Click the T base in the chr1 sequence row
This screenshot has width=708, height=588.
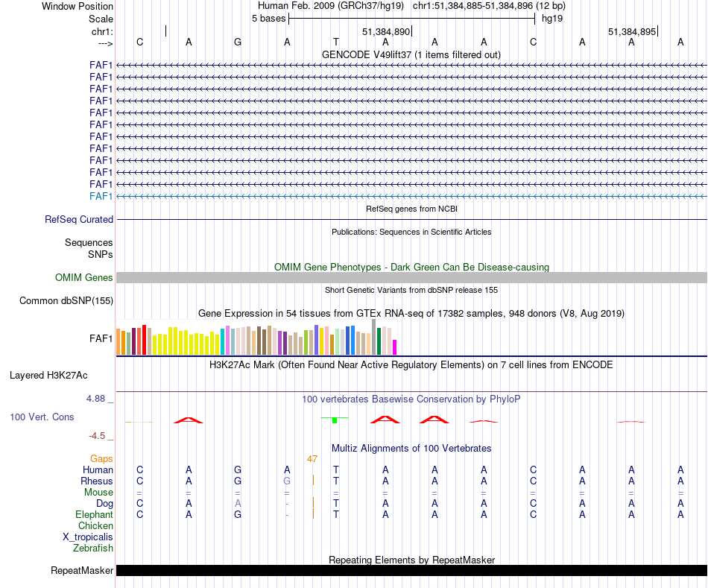click(336, 42)
